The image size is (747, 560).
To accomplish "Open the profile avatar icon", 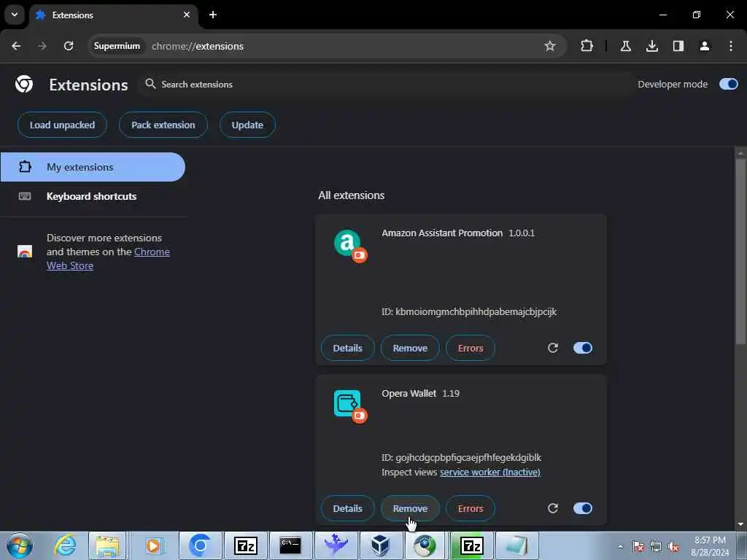I will pyautogui.click(x=704, y=46).
